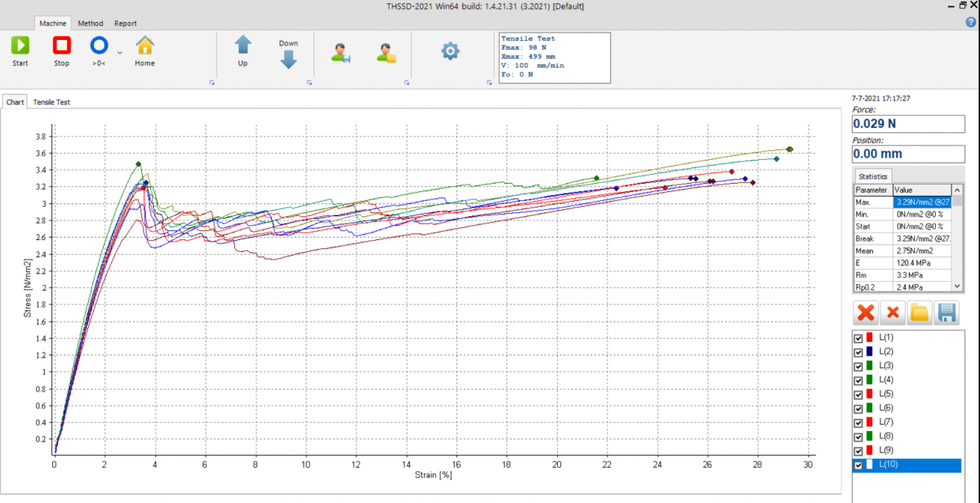The image size is (980, 503).
Task: Move the crosshead Down
Action: pyautogui.click(x=288, y=54)
